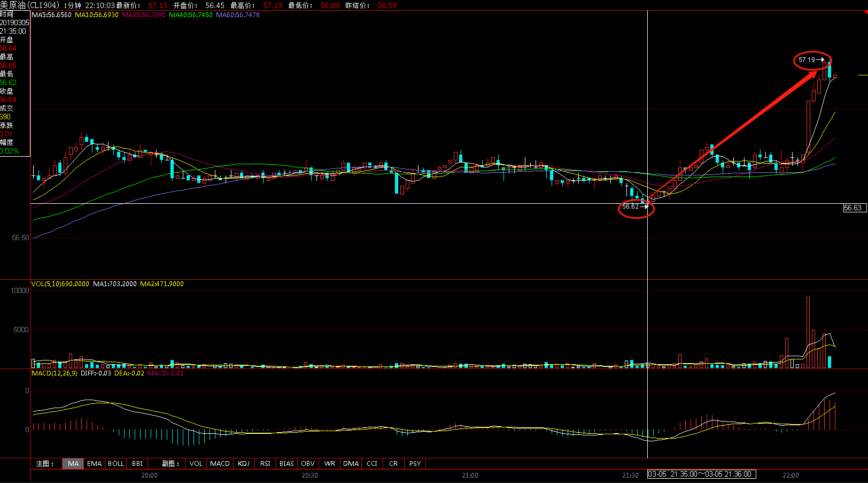Select the DMA indicator tab
Viewport: 868px width, 483px height.
(351, 464)
